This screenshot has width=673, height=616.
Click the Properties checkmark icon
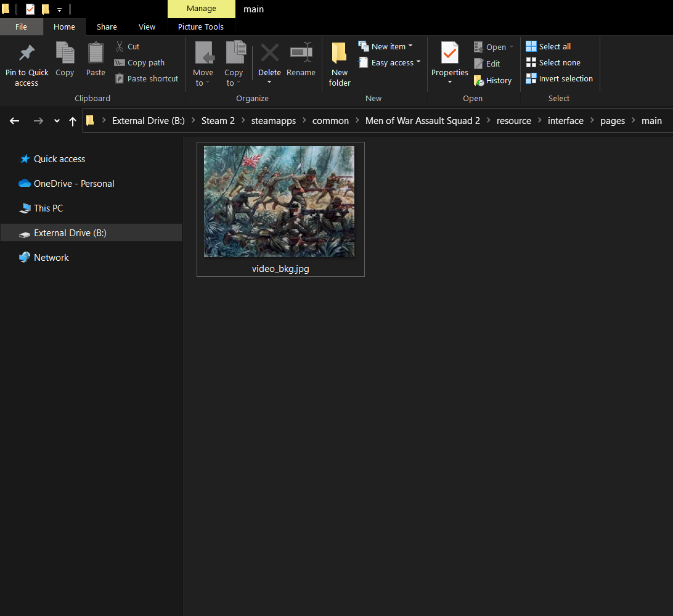(x=450, y=53)
